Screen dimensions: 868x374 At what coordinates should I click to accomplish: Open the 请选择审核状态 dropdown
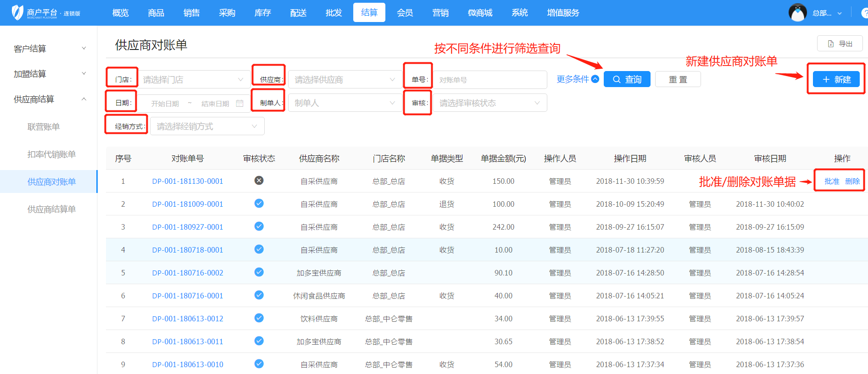(490, 103)
